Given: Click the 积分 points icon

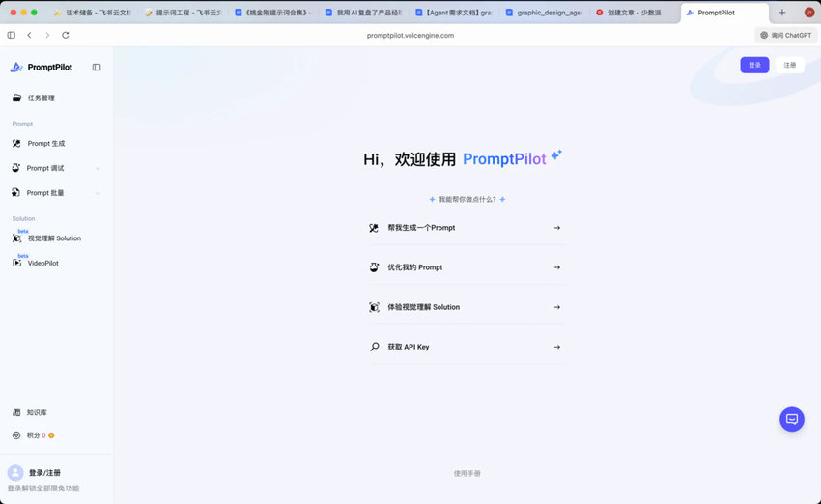Looking at the screenshot, I should point(16,435).
